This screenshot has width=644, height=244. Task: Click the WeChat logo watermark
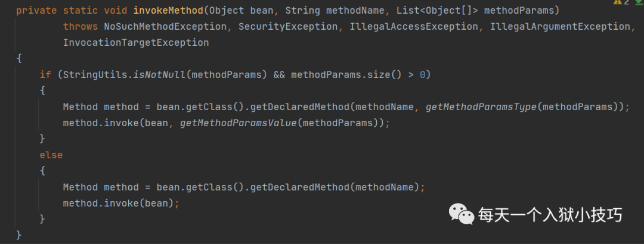click(461, 215)
